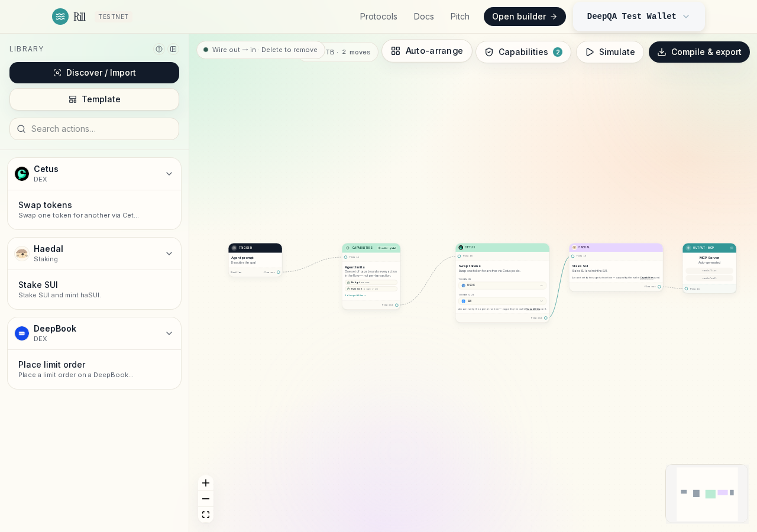Click the Cetus protocol logo
Viewport: 757px width, 532px height.
coord(22,174)
